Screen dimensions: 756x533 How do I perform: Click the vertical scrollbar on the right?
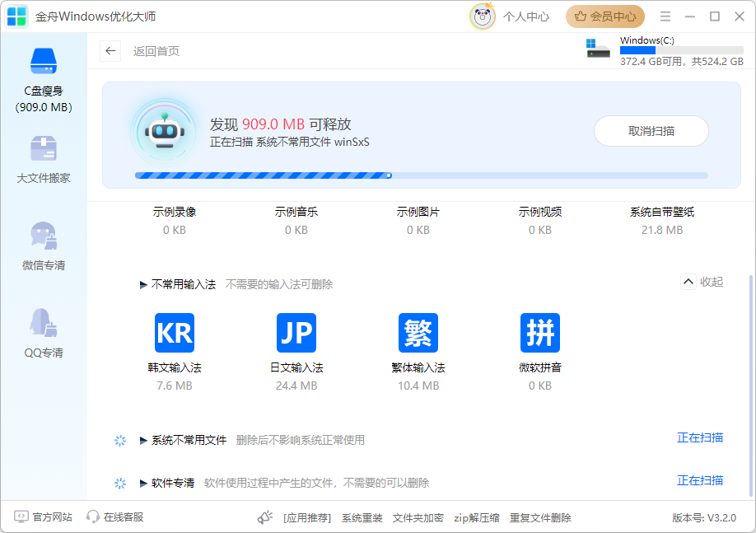coord(750,383)
